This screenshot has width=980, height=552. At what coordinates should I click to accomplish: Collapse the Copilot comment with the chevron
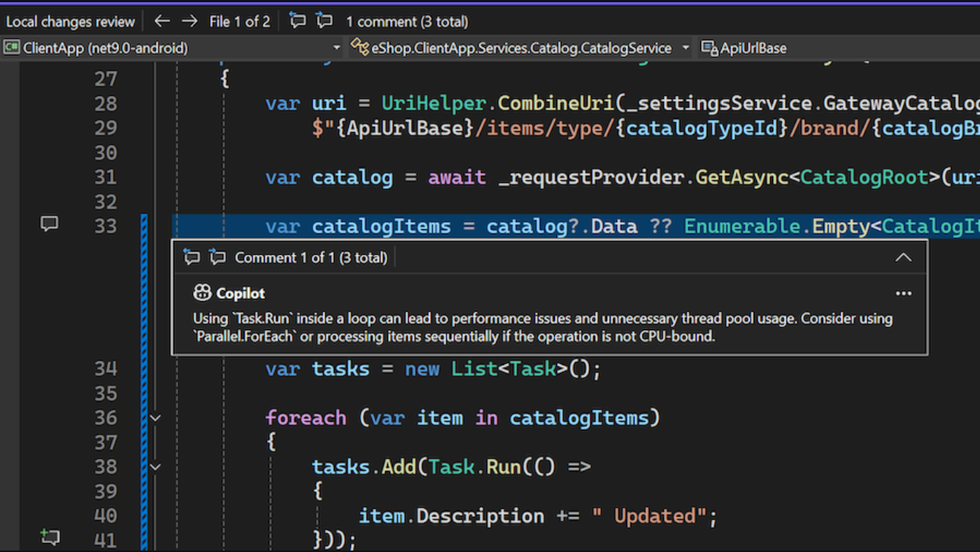[x=904, y=257]
